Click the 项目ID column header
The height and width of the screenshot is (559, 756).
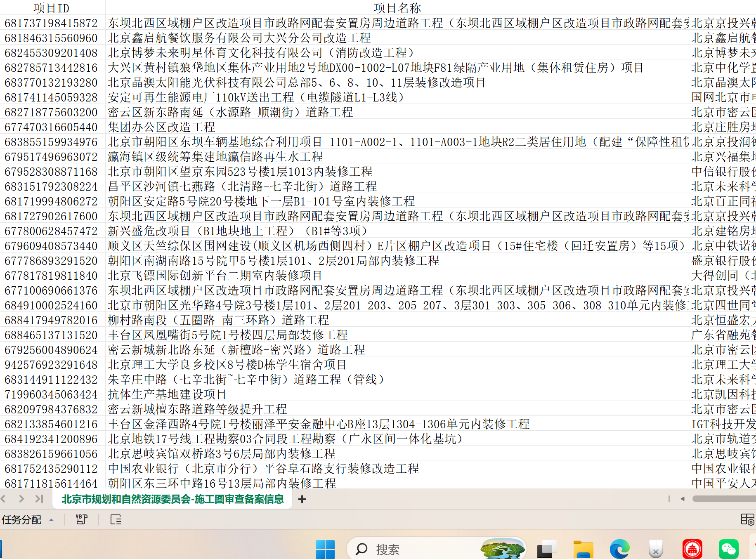51,8
